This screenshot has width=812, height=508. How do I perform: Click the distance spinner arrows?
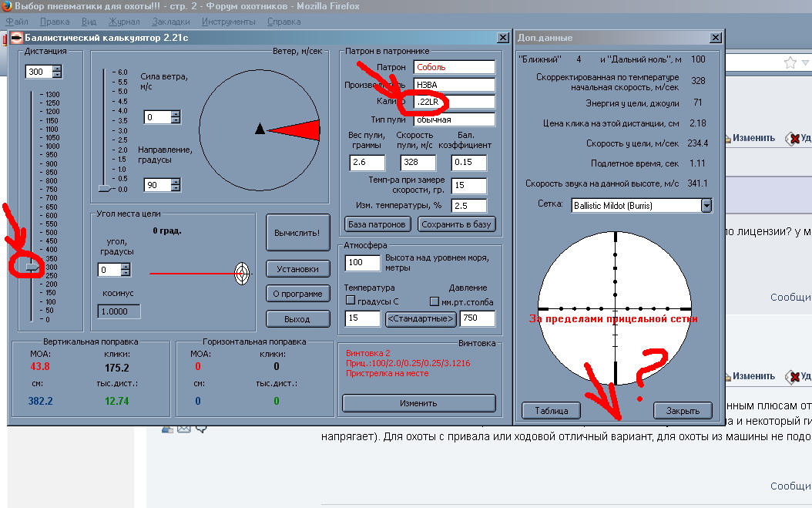click(x=56, y=72)
